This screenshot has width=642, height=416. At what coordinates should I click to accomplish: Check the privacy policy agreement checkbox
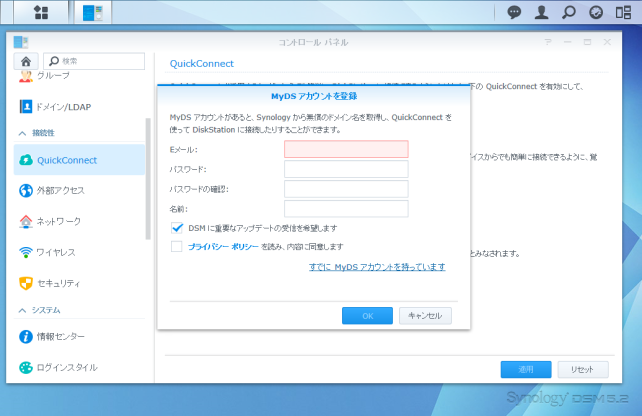[x=177, y=246]
